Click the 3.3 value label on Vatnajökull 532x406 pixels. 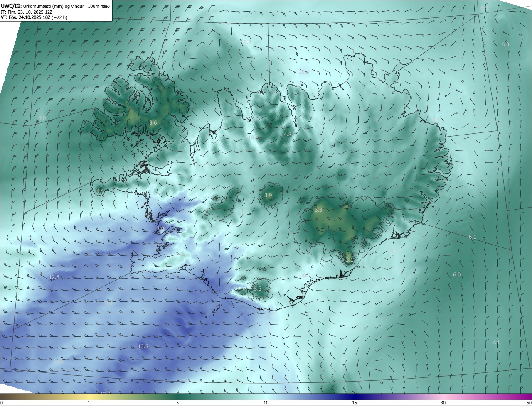pos(318,210)
